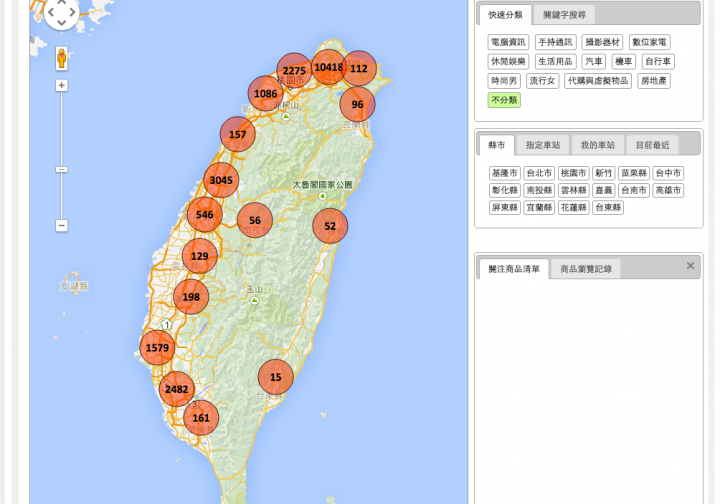Open the 商品瀏覽記錄 tab
This screenshot has width=720, height=504.
click(x=586, y=269)
